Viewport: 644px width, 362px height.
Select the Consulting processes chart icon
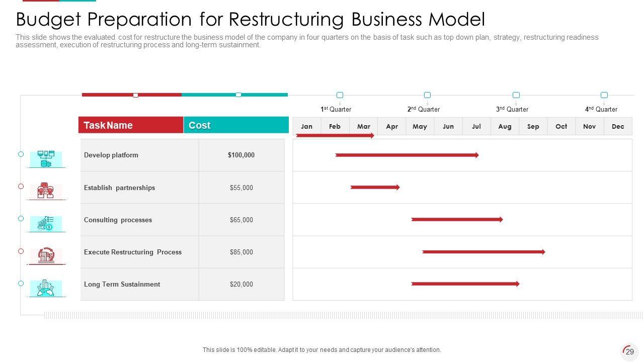46,224
